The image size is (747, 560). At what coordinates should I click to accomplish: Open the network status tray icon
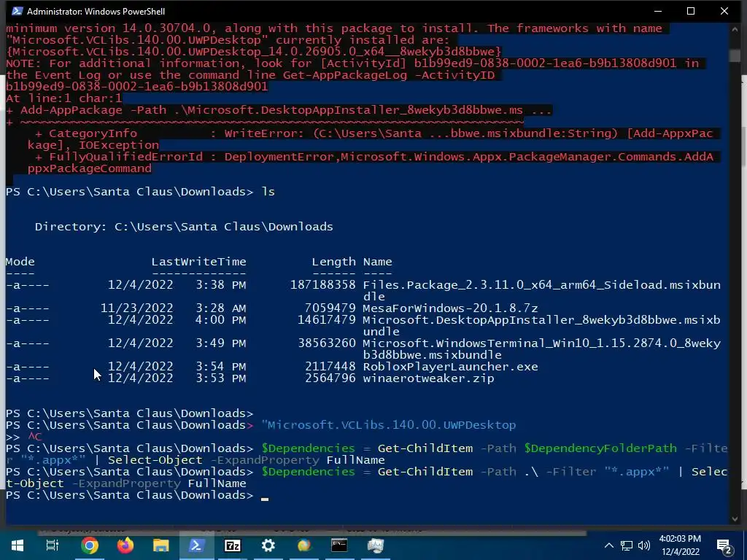626,545
